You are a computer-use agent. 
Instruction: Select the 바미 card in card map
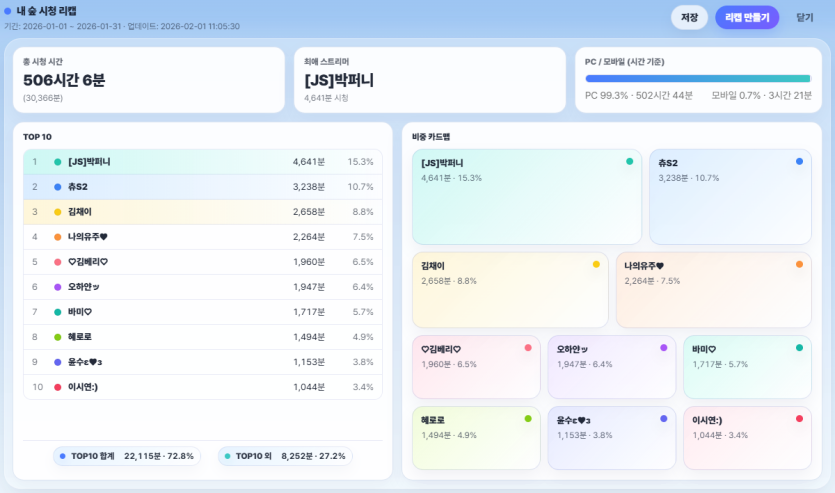(x=746, y=367)
